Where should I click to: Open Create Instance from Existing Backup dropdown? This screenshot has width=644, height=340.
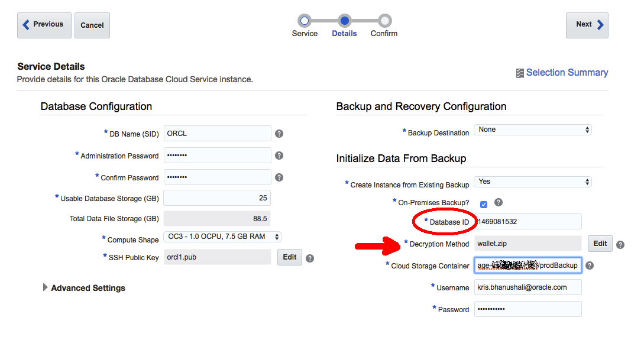click(x=532, y=182)
